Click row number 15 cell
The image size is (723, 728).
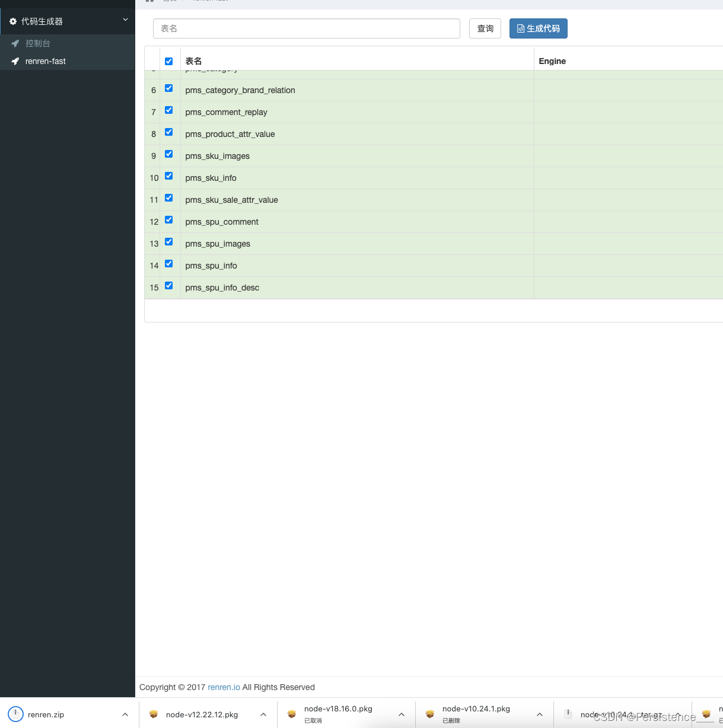point(153,288)
